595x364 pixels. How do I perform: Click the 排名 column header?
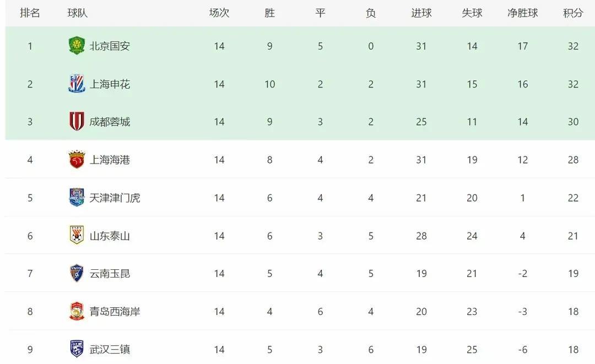tap(30, 13)
